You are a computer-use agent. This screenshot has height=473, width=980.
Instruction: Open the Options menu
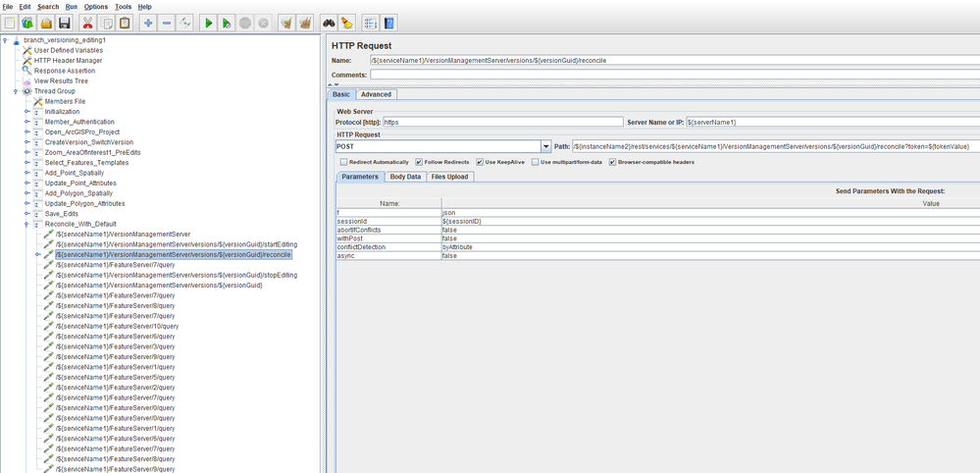96,7
